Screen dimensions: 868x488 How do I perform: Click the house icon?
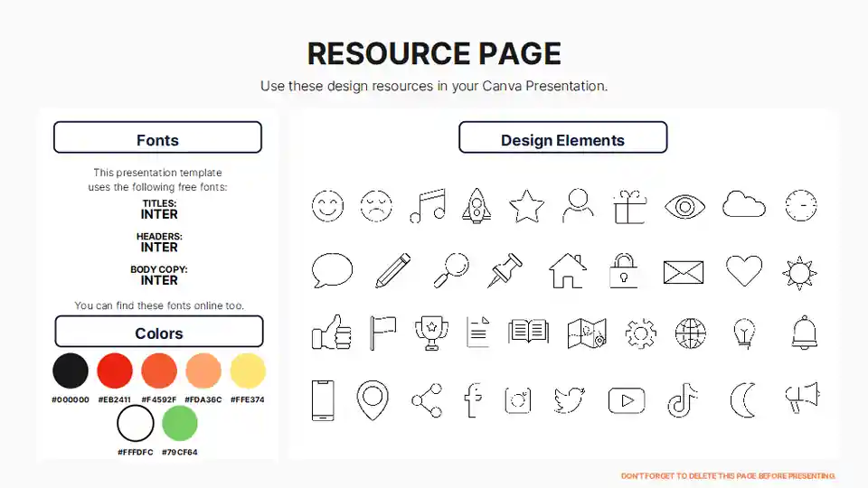568,270
